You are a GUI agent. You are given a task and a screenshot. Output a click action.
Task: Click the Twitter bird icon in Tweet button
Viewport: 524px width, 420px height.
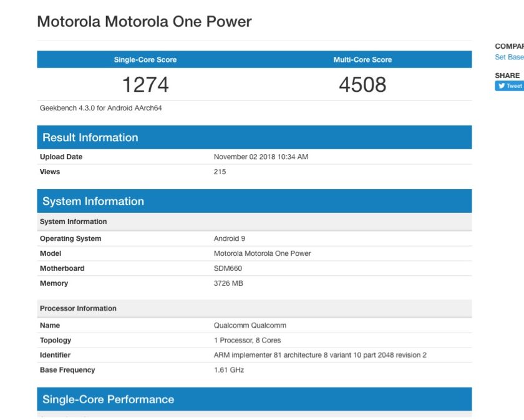[x=502, y=86]
